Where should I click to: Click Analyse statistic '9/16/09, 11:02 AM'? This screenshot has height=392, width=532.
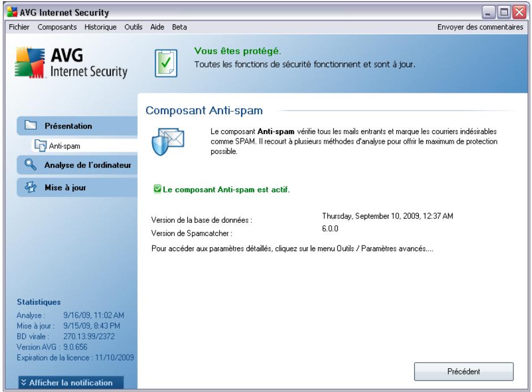pyautogui.click(x=93, y=316)
